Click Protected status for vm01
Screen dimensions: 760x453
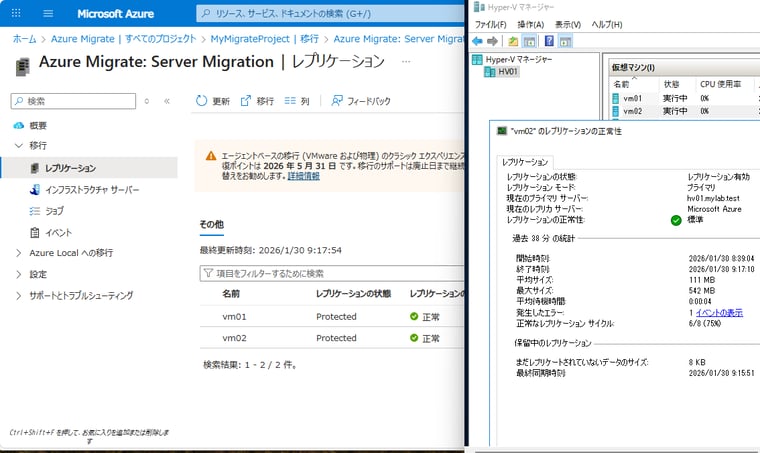tap(336, 316)
